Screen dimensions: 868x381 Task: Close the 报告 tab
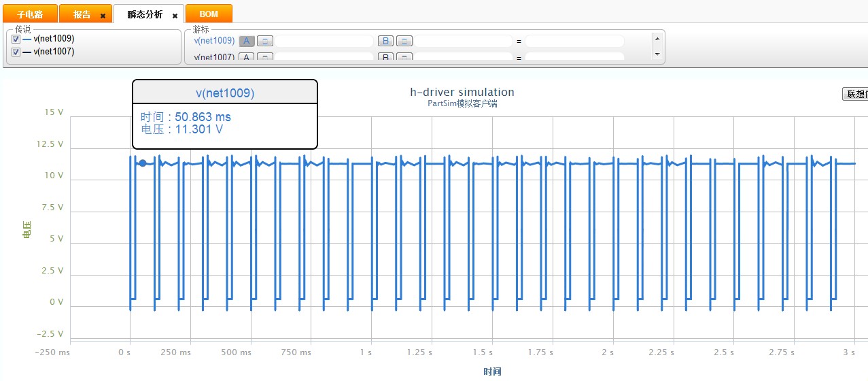click(103, 16)
